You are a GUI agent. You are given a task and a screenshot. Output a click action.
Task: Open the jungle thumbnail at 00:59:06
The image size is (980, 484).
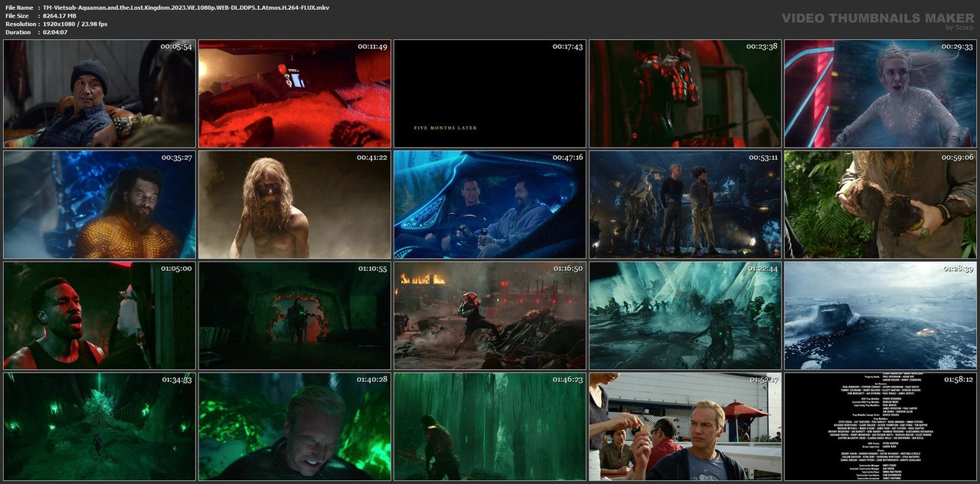click(880, 204)
